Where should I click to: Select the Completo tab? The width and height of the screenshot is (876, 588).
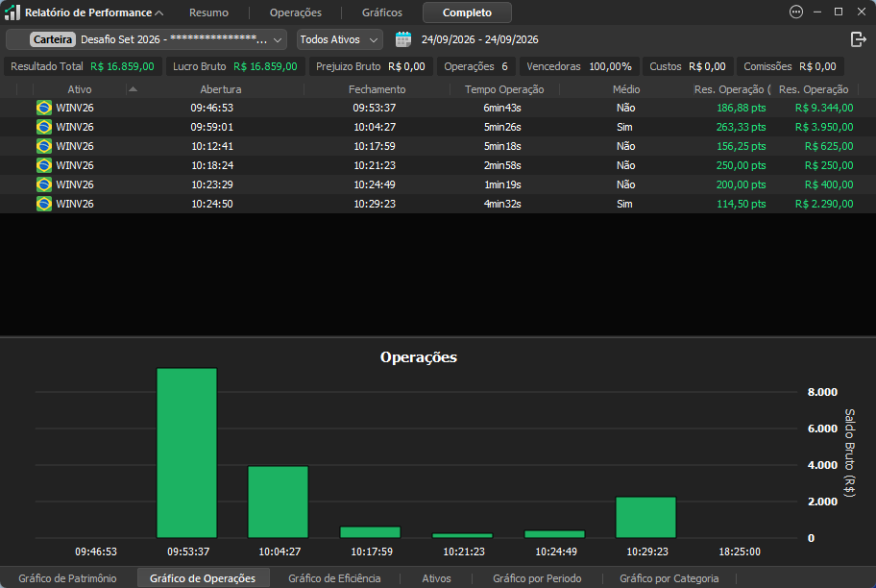pos(467,12)
